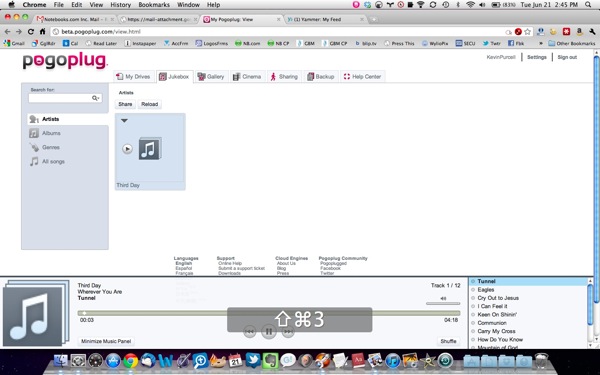Screen dimensions: 600x375
Task: Minimize Music Panel button
Action: 106,341
